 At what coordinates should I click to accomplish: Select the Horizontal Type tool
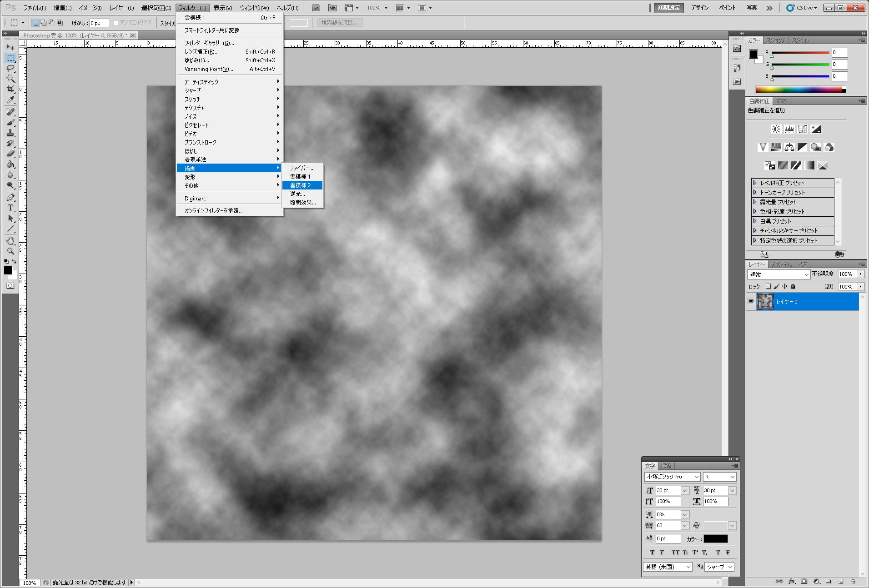pos(10,208)
